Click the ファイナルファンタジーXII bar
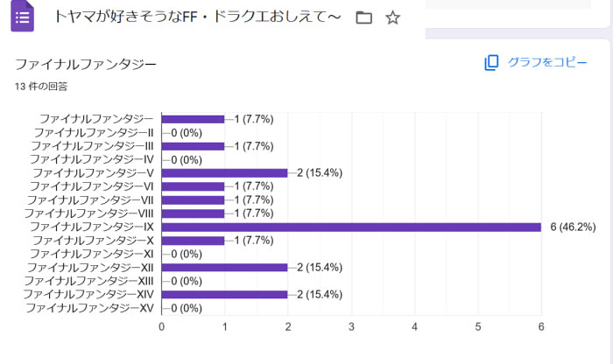This screenshot has height=364, width=613. (x=225, y=267)
